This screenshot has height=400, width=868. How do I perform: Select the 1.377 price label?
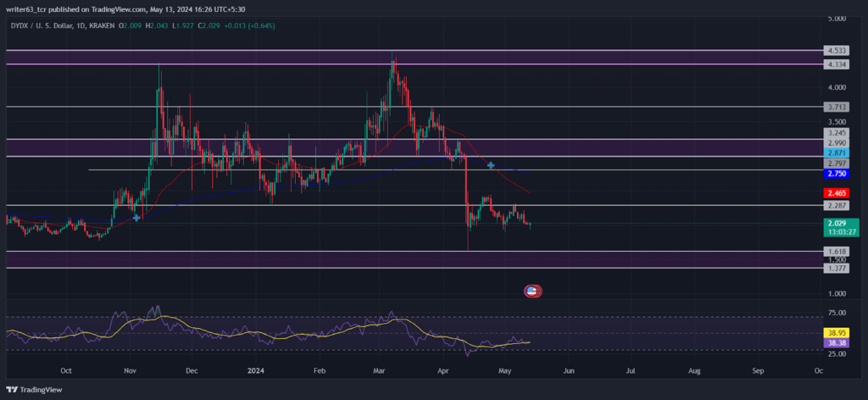835,268
